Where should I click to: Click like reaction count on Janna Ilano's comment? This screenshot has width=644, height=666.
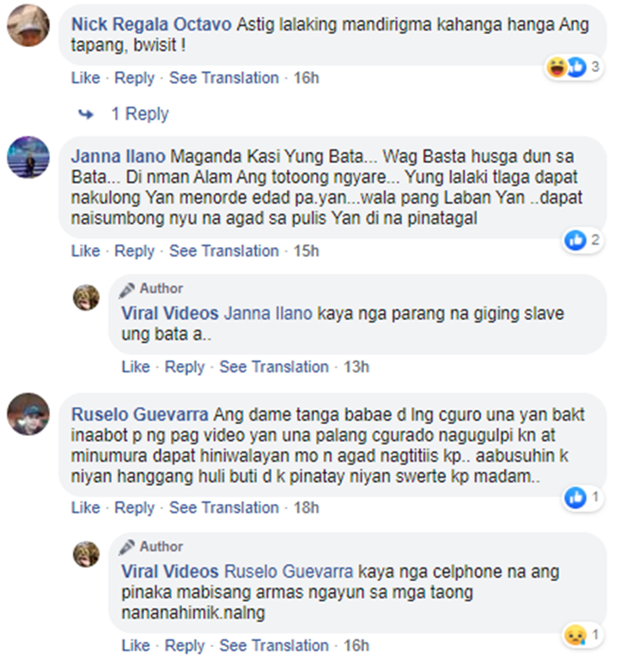[x=595, y=240]
